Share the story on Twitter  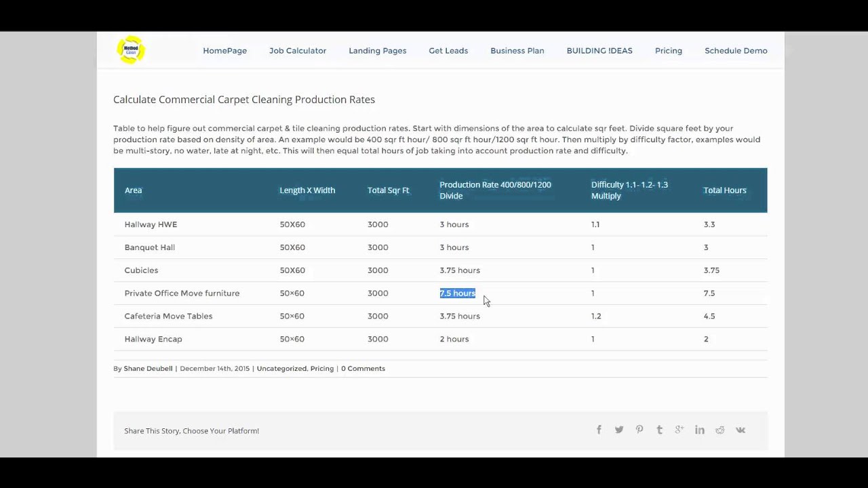coord(619,430)
